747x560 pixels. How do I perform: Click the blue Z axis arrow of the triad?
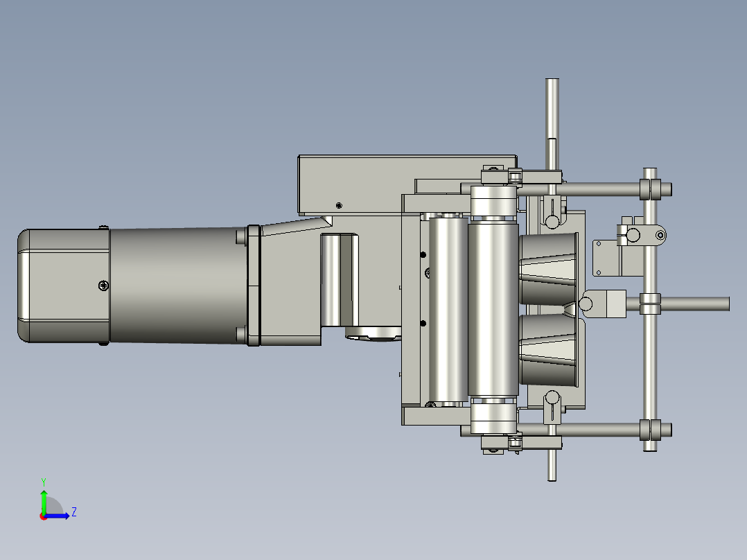click(58, 516)
